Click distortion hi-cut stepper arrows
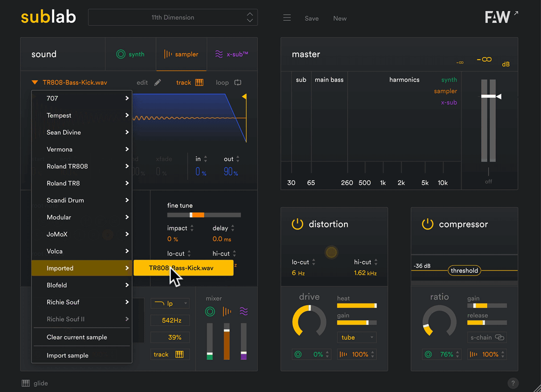The image size is (541, 392). [376, 262]
